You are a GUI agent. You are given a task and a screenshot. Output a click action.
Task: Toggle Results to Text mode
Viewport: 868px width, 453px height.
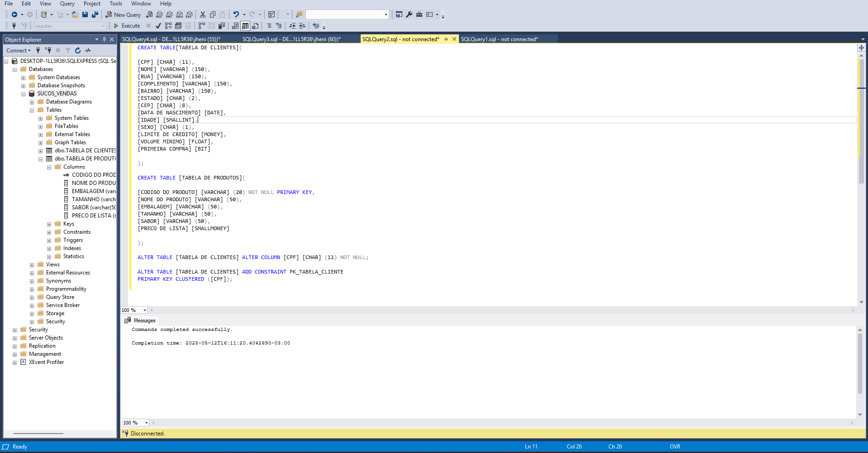[x=235, y=26]
